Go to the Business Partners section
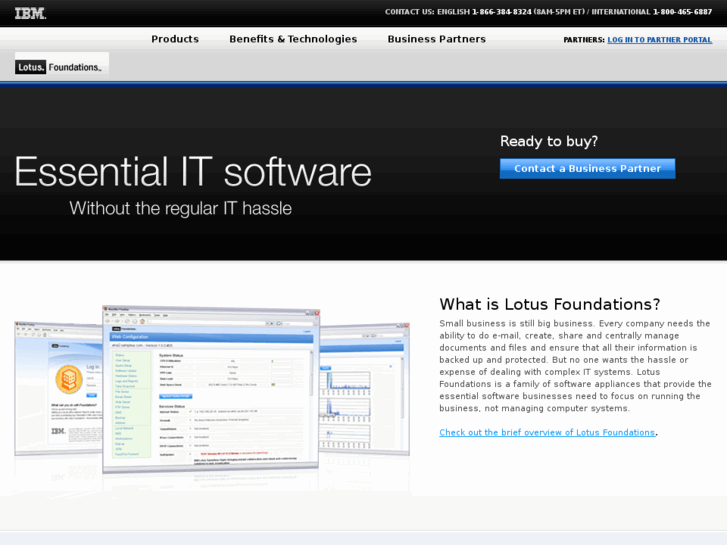The width and height of the screenshot is (727, 545). [x=436, y=39]
